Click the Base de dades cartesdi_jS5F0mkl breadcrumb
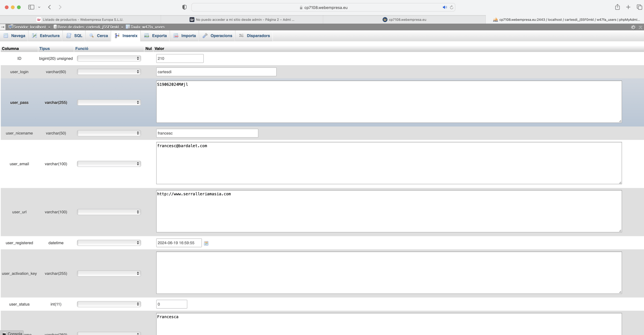 [88, 27]
